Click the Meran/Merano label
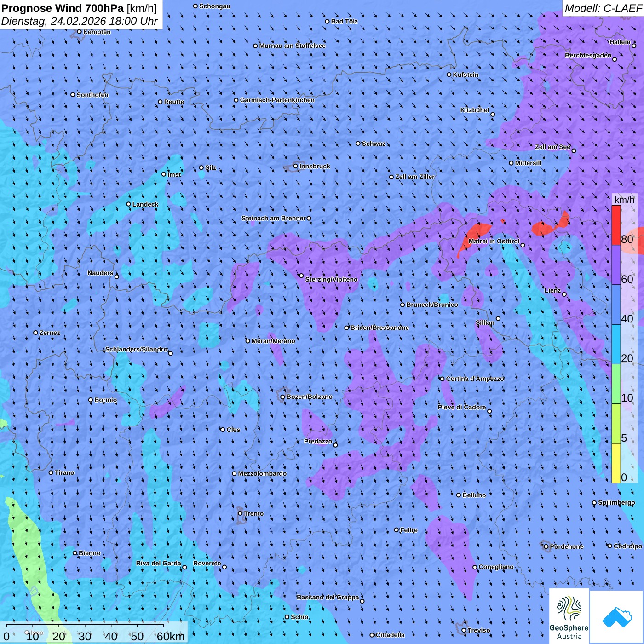Screen dimensions: 644x644 [x=273, y=341]
